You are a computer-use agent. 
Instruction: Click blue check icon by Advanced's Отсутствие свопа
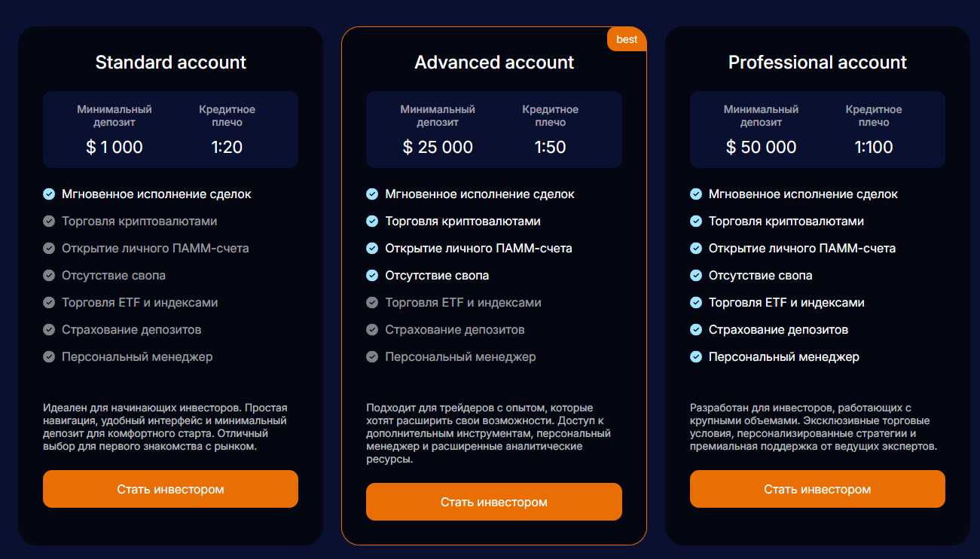(372, 276)
